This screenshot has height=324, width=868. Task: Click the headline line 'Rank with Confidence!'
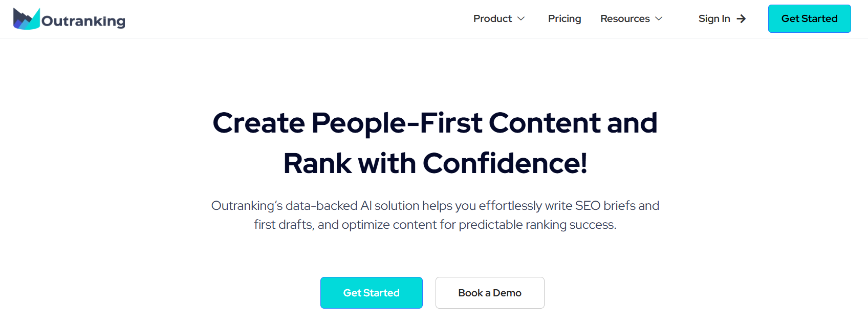click(x=435, y=163)
